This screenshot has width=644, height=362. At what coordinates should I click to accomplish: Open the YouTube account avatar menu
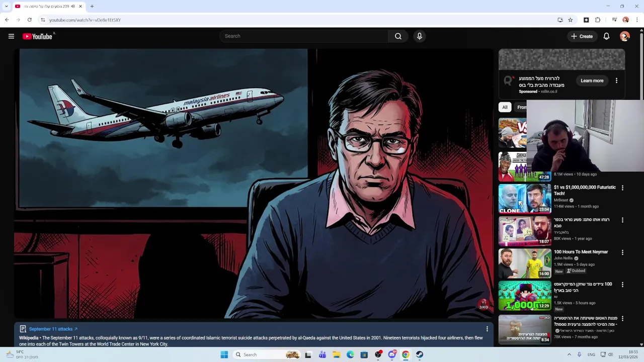[624, 36]
